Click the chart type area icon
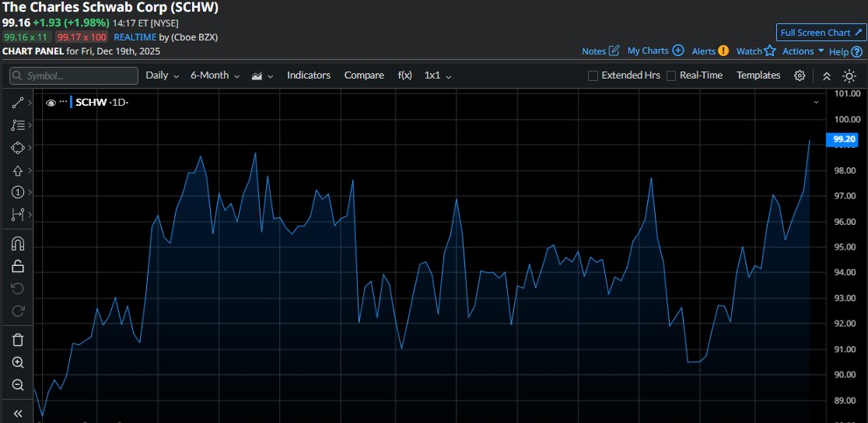The width and height of the screenshot is (868, 423). pos(257,76)
